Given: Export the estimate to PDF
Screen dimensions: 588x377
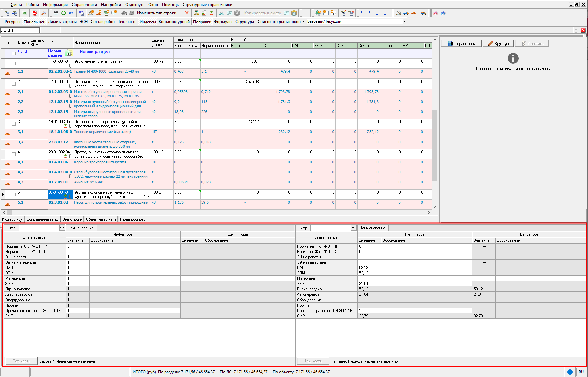Looking at the screenshot, I should 34,13.
